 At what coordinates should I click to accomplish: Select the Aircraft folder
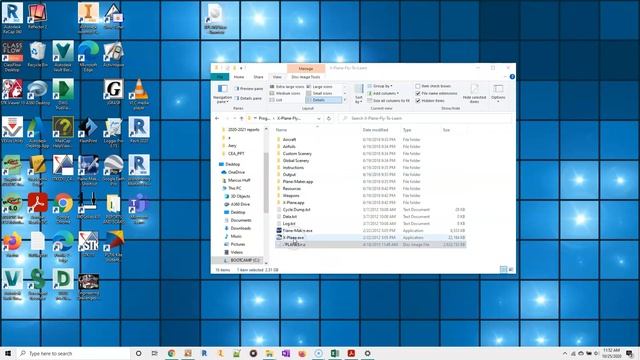click(289, 140)
